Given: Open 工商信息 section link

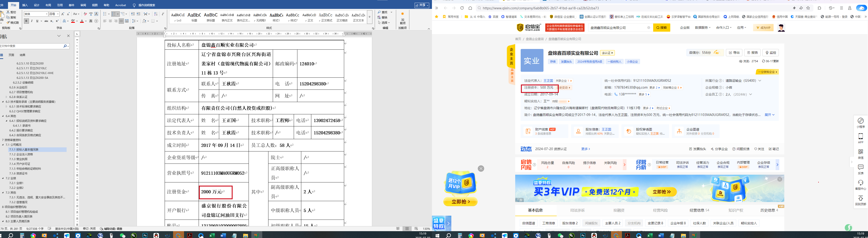Looking at the screenshot, I should point(548,223).
